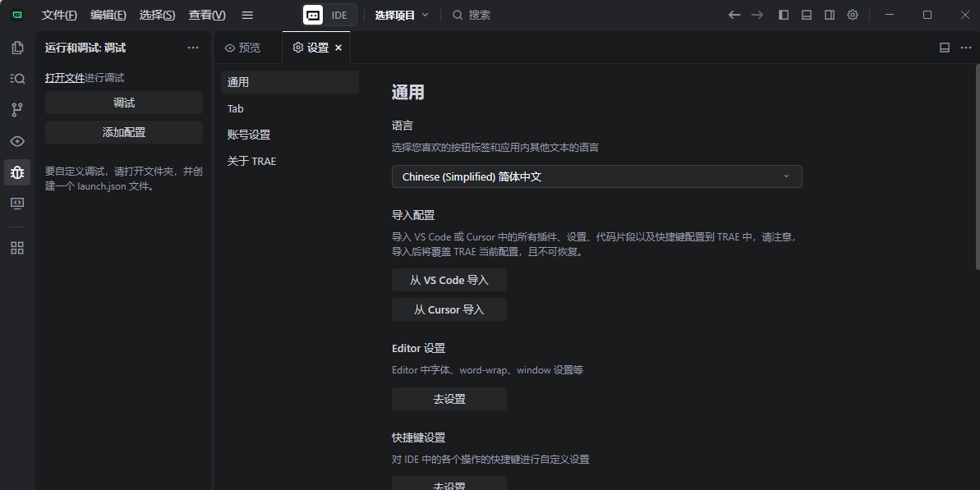This screenshot has height=490, width=980.
Task: Open the Extensions grid icon at sidebar bottom
Action: coord(17,247)
